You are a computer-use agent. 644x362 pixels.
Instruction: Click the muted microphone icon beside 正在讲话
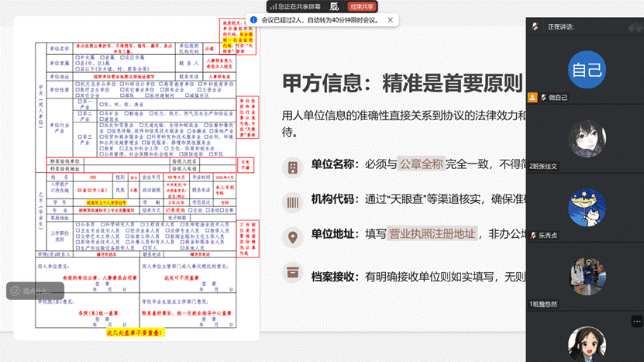point(534,26)
